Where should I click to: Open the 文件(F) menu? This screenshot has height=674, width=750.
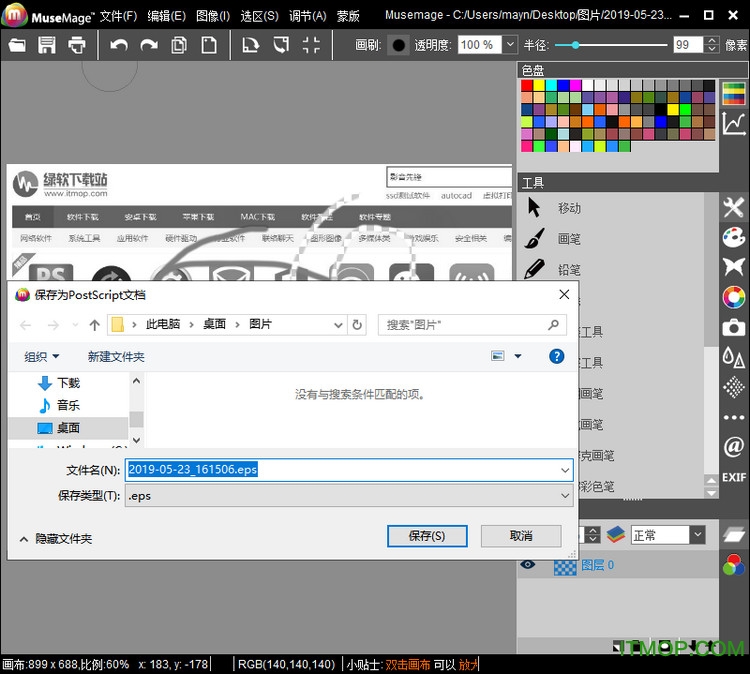coord(118,16)
